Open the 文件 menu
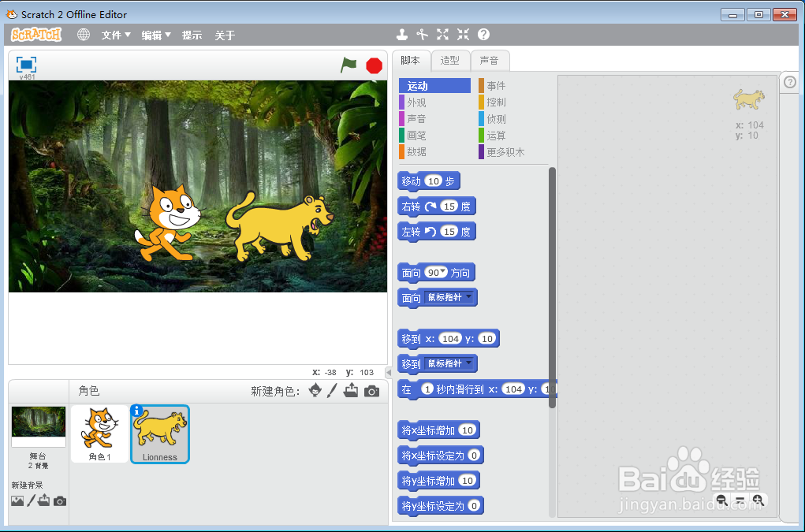Viewport: 805px width, 532px height. pyautogui.click(x=116, y=35)
